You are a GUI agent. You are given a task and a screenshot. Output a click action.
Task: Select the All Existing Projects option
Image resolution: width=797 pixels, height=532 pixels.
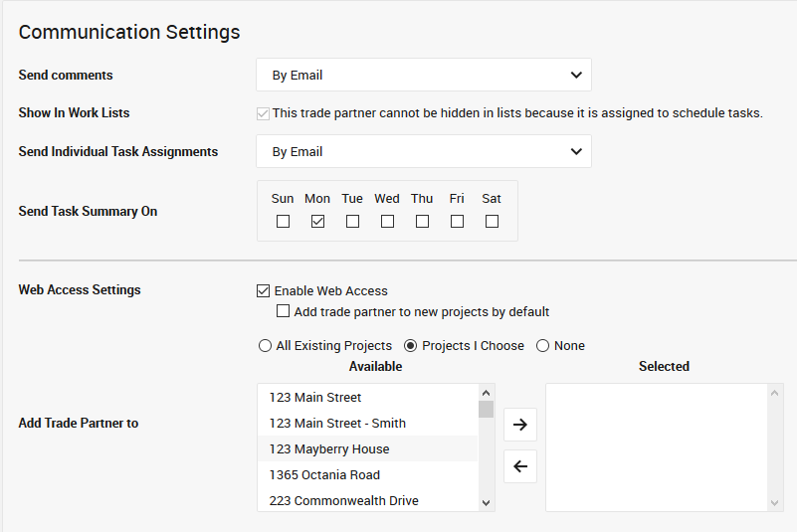pos(265,346)
